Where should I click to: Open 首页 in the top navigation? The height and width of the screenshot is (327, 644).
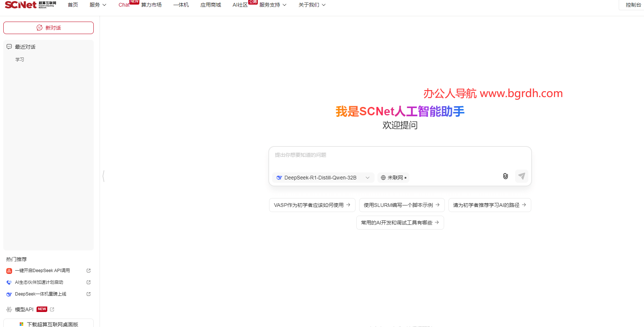coord(73,5)
